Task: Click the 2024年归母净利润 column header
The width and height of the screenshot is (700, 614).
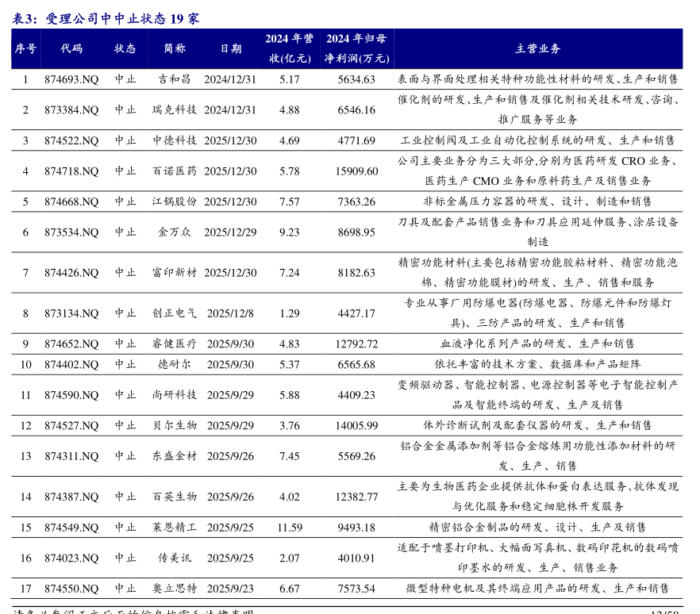Action: point(356,48)
